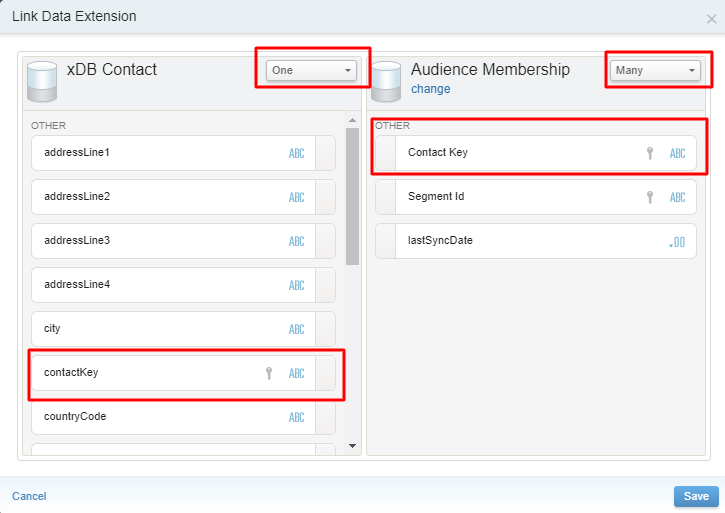Click the ABC type icon on countryCode row
The width and height of the screenshot is (725, 513).
[296, 417]
